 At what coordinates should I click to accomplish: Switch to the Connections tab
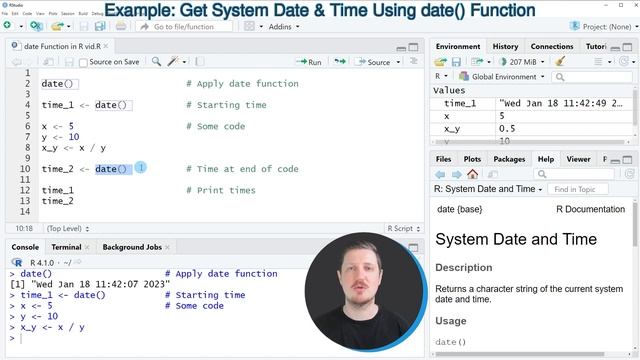click(x=552, y=47)
